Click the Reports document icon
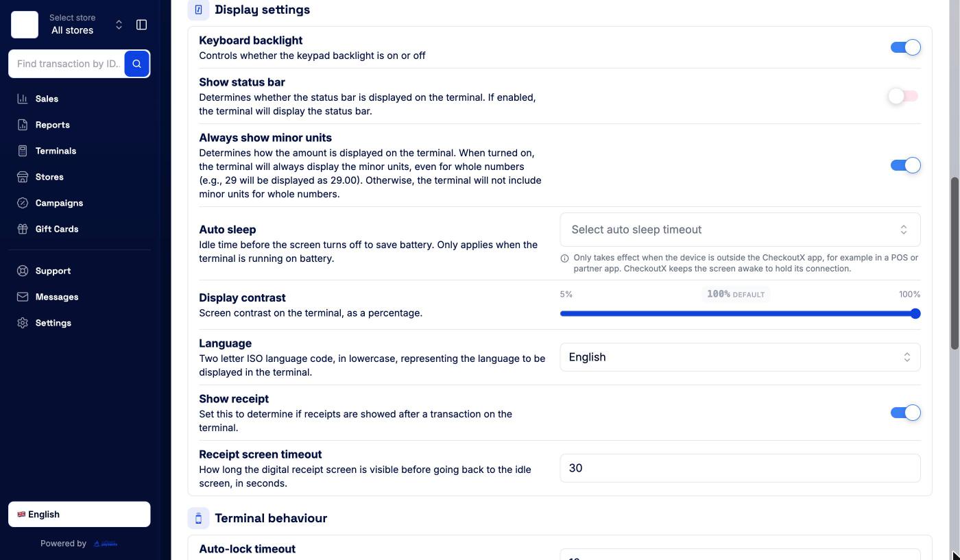This screenshot has height=560, width=960. (x=23, y=125)
